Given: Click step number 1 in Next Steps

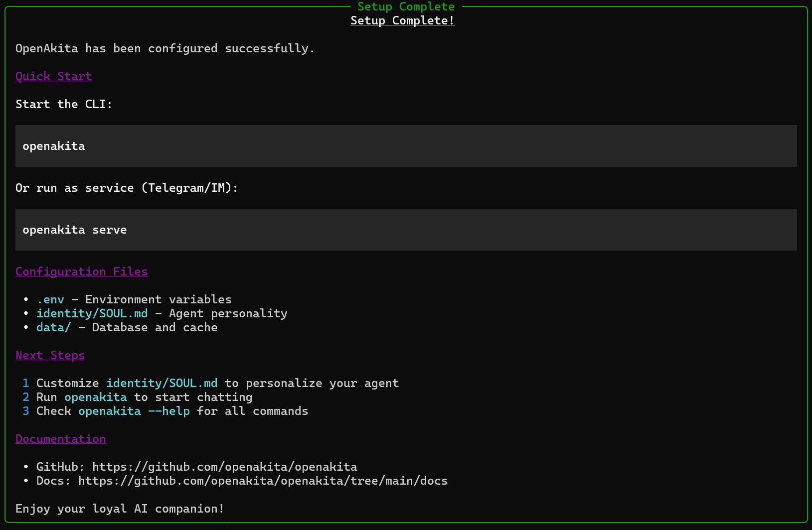Looking at the screenshot, I should tap(26, 384).
